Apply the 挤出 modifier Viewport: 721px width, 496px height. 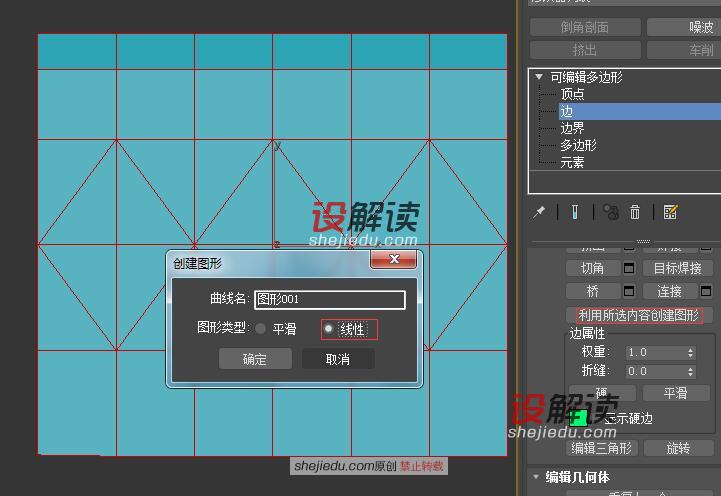[x=585, y=50]
